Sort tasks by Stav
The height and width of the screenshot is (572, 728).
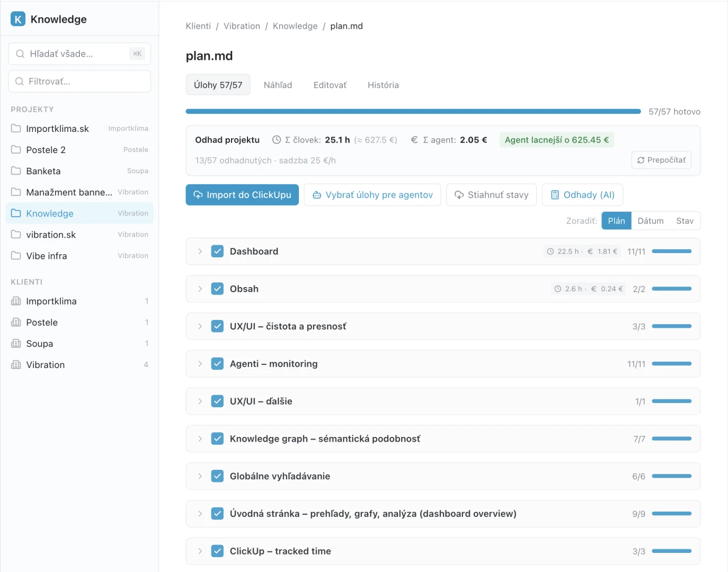tap(685, 221)
